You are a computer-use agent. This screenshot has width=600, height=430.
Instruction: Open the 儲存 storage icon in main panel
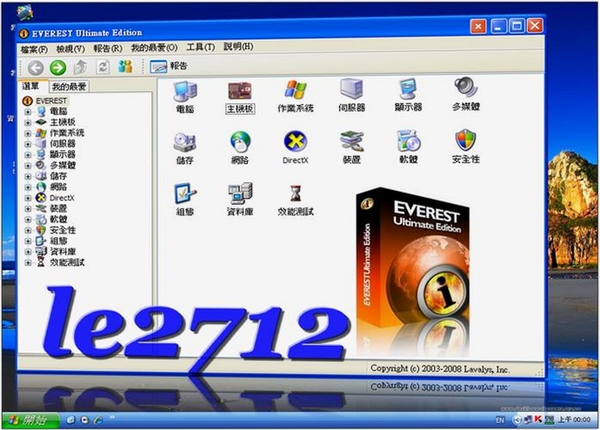pos(185,148)
